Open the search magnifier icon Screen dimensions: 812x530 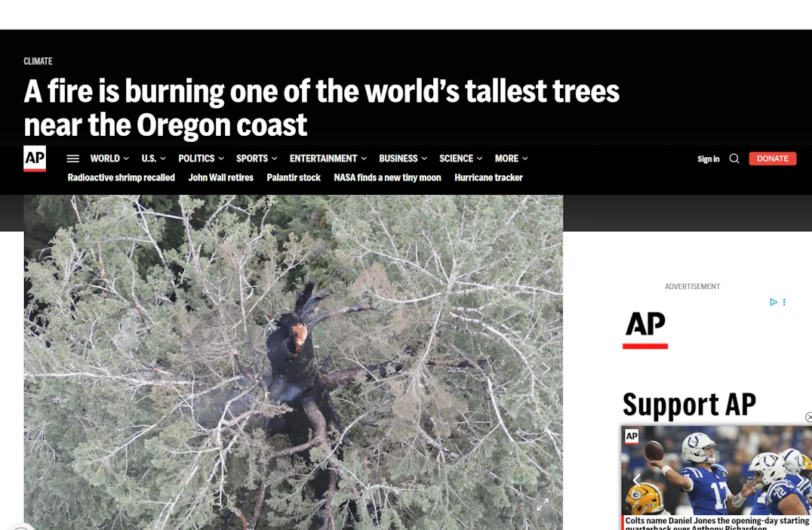734,159
